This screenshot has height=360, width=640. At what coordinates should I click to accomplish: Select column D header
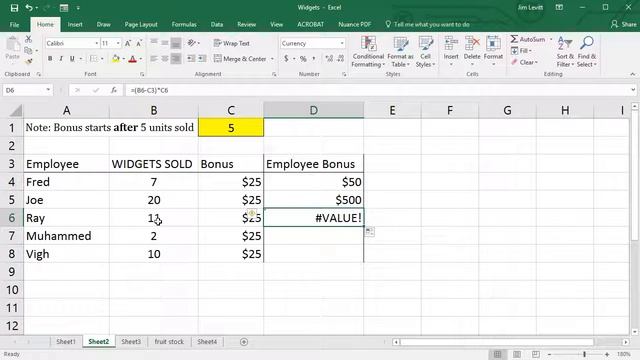(313, 110)
